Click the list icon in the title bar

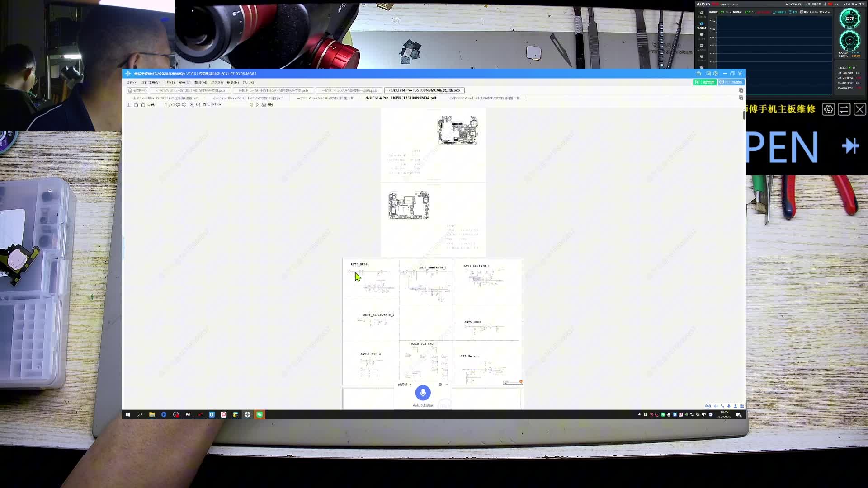[x=708, y=74]
